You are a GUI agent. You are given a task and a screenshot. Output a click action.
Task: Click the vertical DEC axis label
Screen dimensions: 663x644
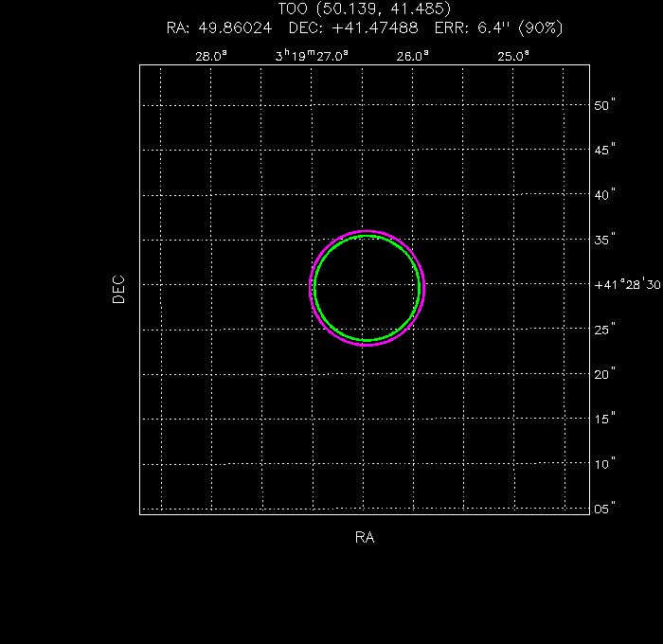[x=118, y=290]
